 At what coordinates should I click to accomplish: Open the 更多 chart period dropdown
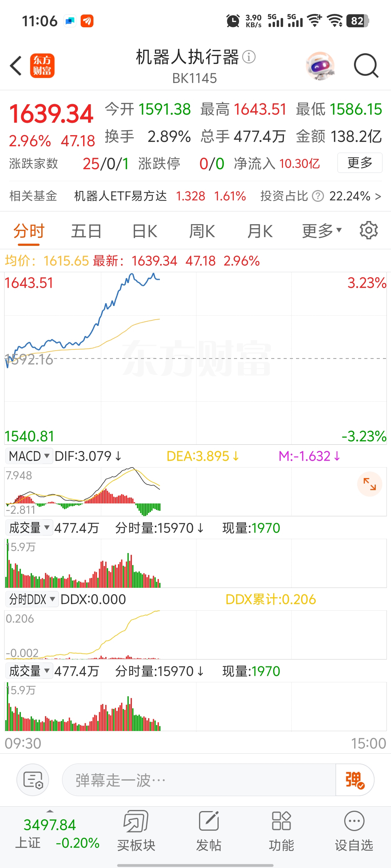322,231
